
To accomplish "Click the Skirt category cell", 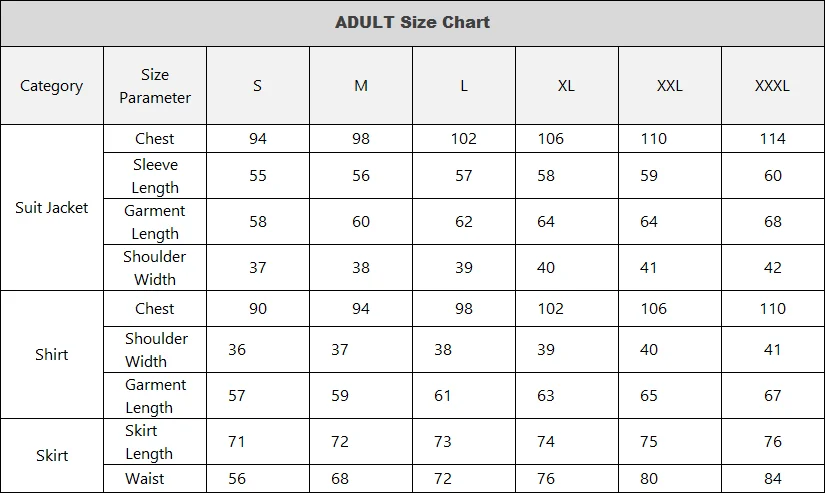I will coord(52,456).
